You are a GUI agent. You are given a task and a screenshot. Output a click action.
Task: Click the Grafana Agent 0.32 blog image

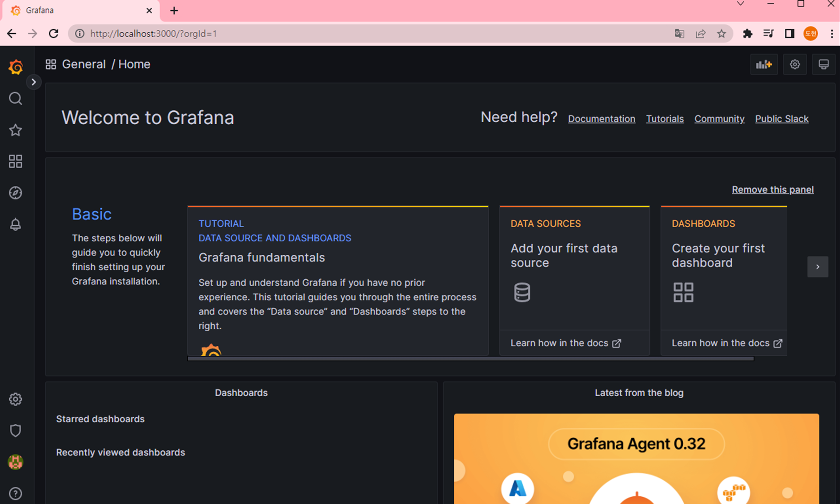pos(637,459)
